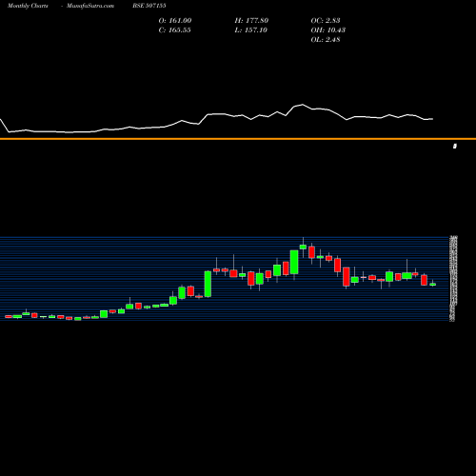Click the Monthly Charts title text
476x476 pixels.
point(28,6)
